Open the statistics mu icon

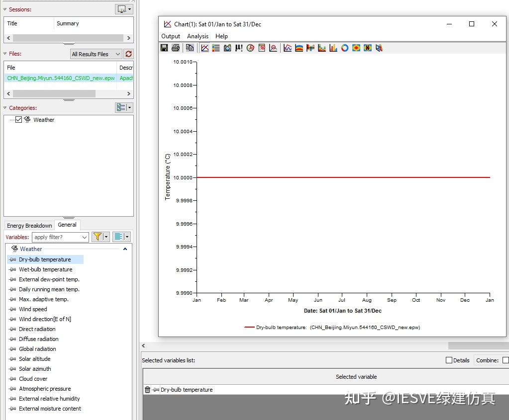click(x=239, y=48)
